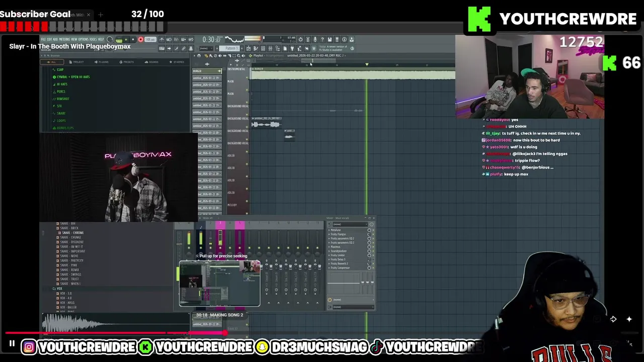Open Fruity Reeverb 2 slot arrow menu
The image size is (644, 362).
tap(329, 263)
